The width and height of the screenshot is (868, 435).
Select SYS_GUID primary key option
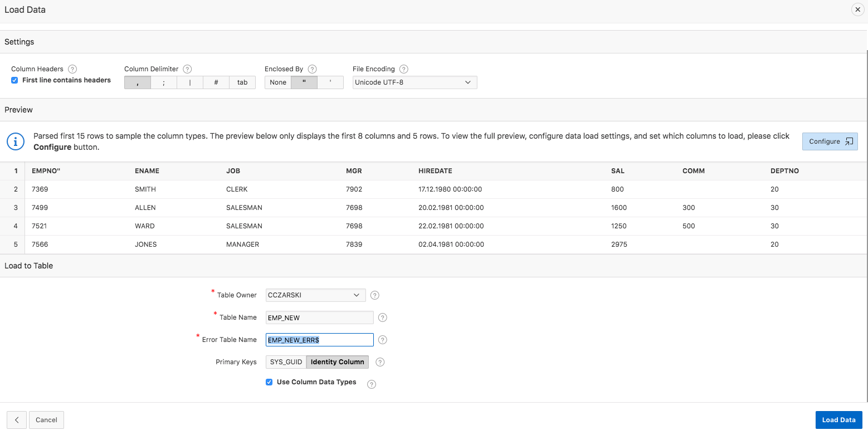tap(286, 362)
